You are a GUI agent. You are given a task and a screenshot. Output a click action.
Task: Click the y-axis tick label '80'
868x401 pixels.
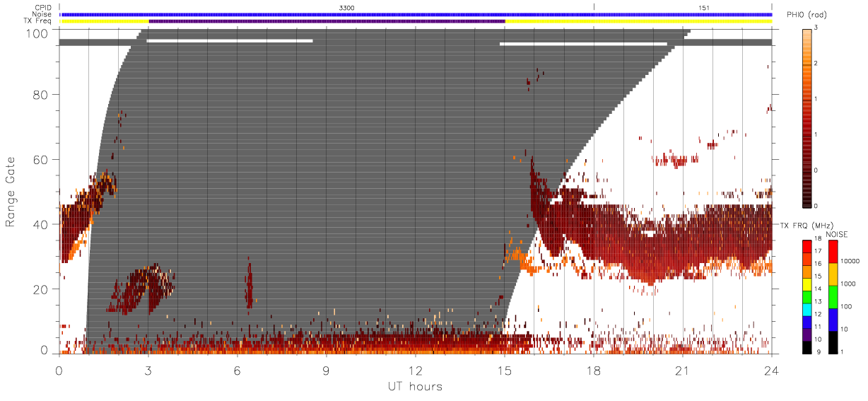[41, 94]
